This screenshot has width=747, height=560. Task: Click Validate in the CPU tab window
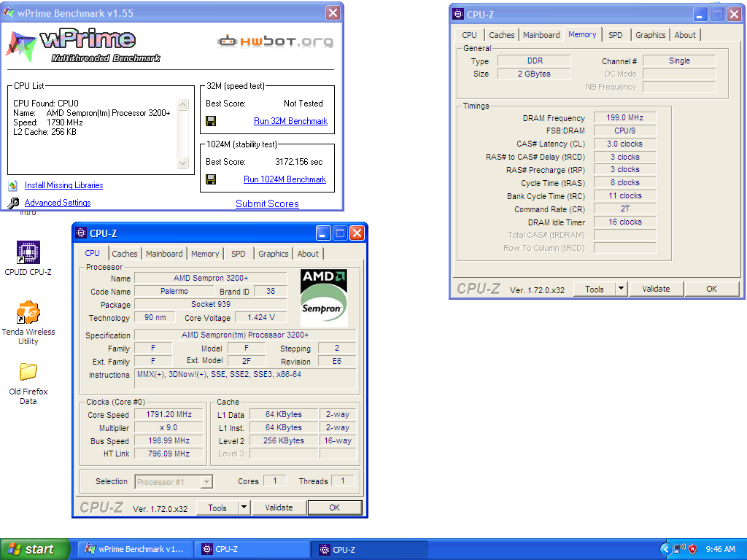coord(279,507)
